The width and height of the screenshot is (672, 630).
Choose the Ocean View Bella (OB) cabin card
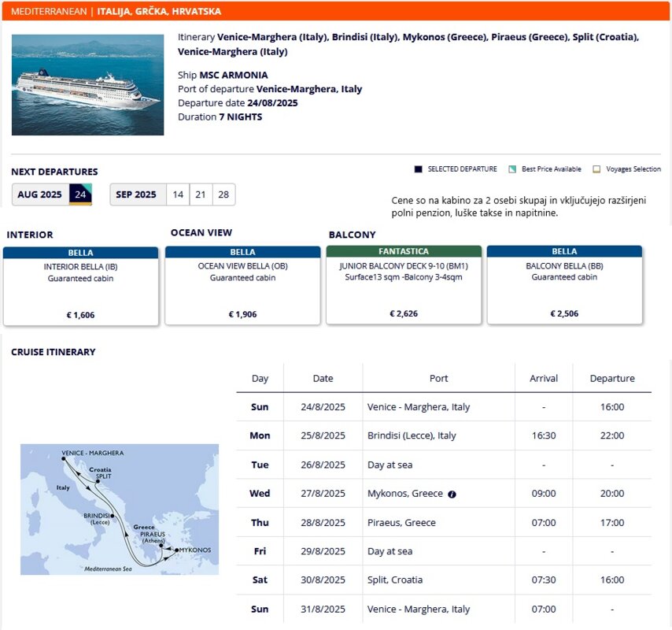(x=242, y=285)
